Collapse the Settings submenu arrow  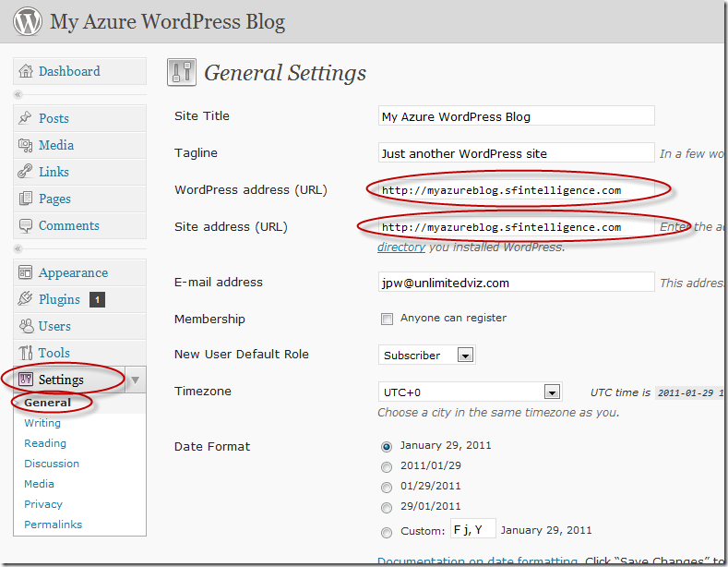click(135, 380)
